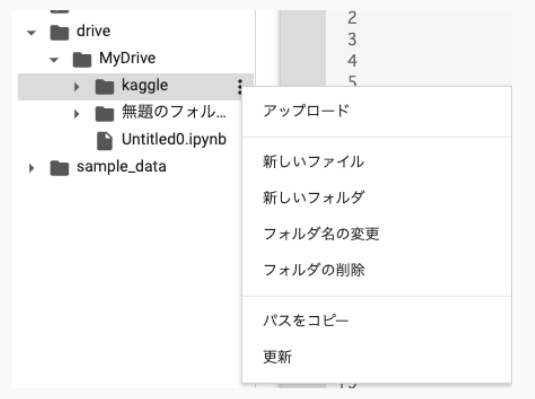The image size is (535, 399).
Task: Select フォルダの削除 menu entry
Action: (x=376, y=270)
